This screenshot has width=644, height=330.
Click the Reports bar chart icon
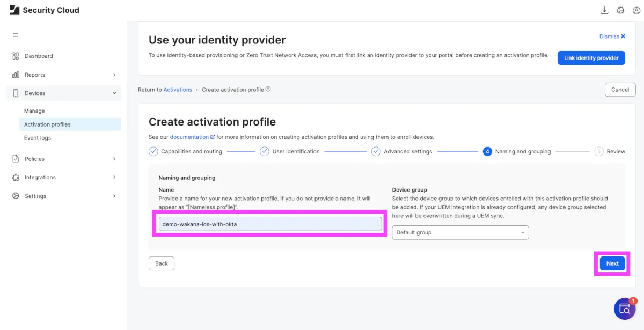click(x=16, y=75)
